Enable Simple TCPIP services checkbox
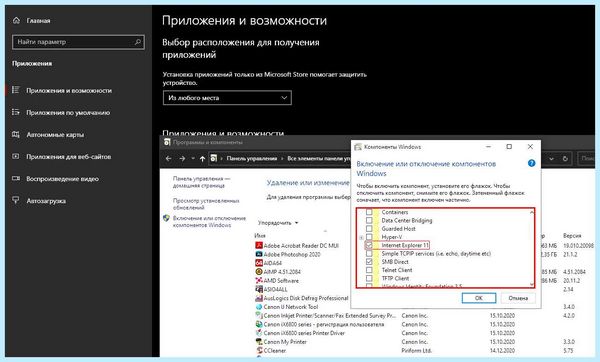 [369, 253]
